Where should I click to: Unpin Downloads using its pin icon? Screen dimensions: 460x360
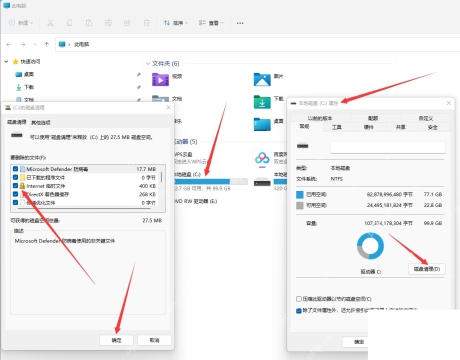click(x=138, y=87)
